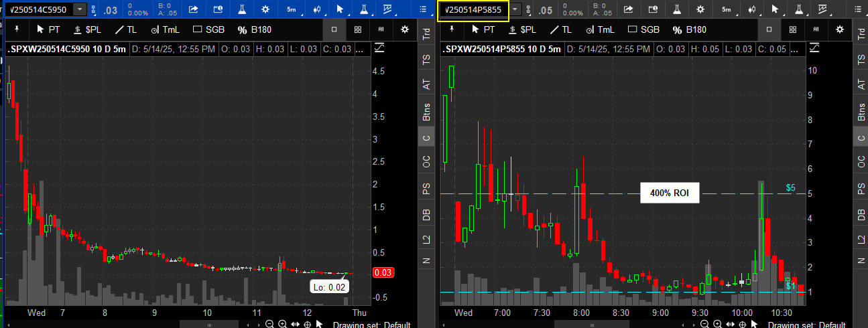Toggle four-grid chart layout on right toolbar

click(x=793, y=29)
